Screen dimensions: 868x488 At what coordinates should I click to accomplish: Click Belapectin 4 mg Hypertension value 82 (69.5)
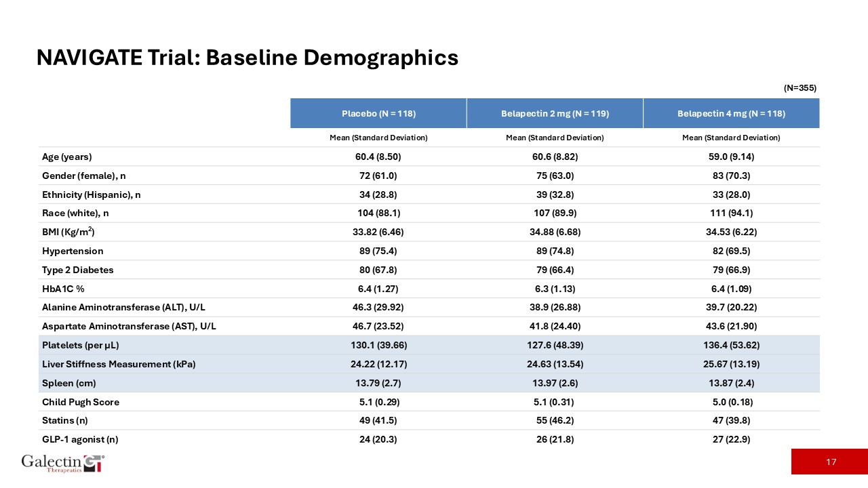[x=731, y=251]
